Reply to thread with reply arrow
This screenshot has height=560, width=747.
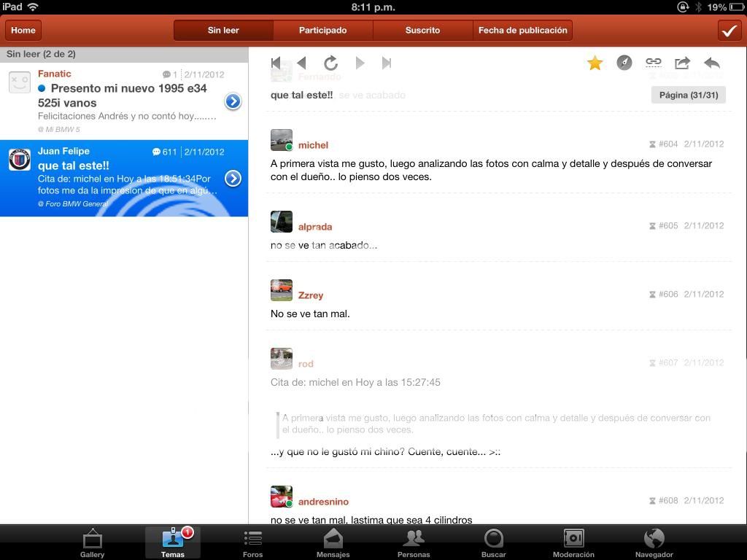pos(712,63)
